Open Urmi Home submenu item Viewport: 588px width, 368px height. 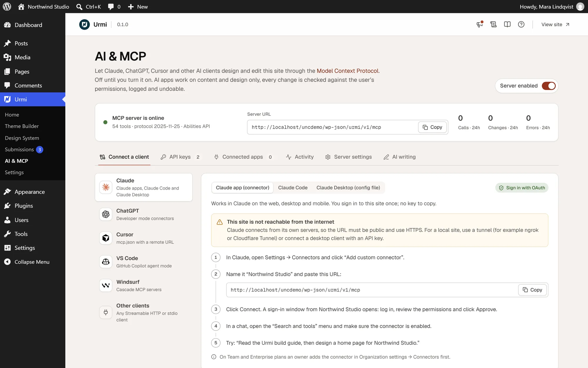12,115
